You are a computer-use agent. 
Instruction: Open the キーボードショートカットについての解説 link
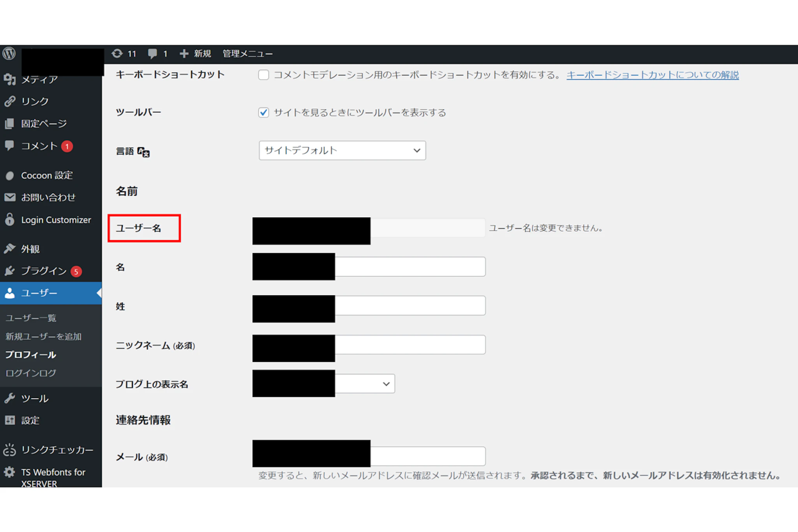point(652,75)
